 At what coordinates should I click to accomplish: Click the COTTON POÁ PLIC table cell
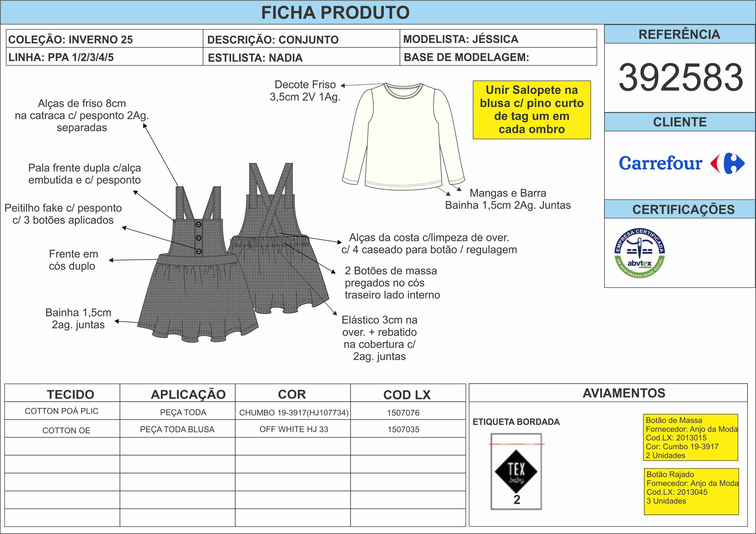coord(62,411)
